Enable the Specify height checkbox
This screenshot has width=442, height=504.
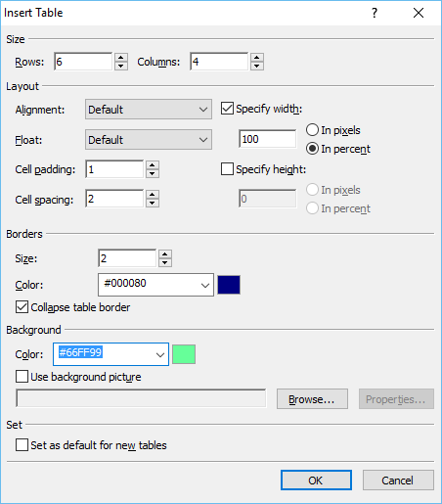pos(227,169)
